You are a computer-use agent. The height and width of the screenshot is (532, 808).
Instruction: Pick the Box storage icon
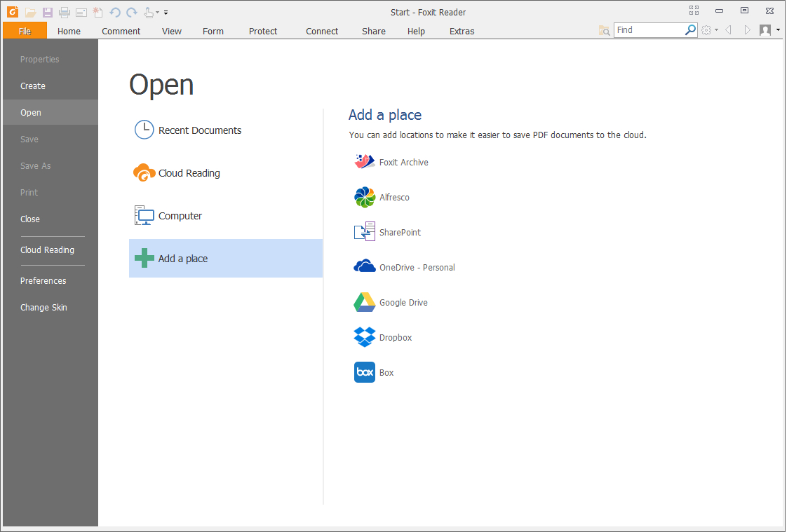click(x=364, y=372)
